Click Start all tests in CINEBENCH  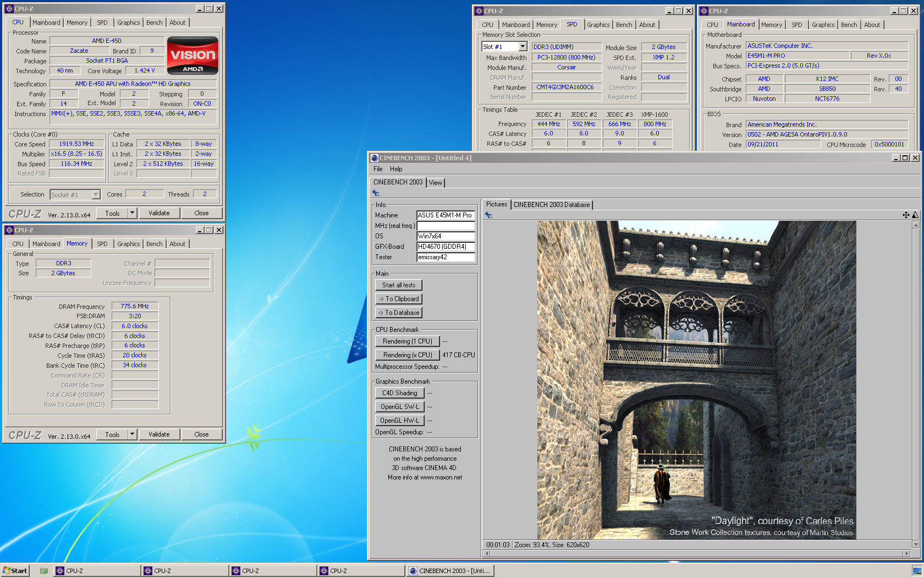tap(399, 285)
